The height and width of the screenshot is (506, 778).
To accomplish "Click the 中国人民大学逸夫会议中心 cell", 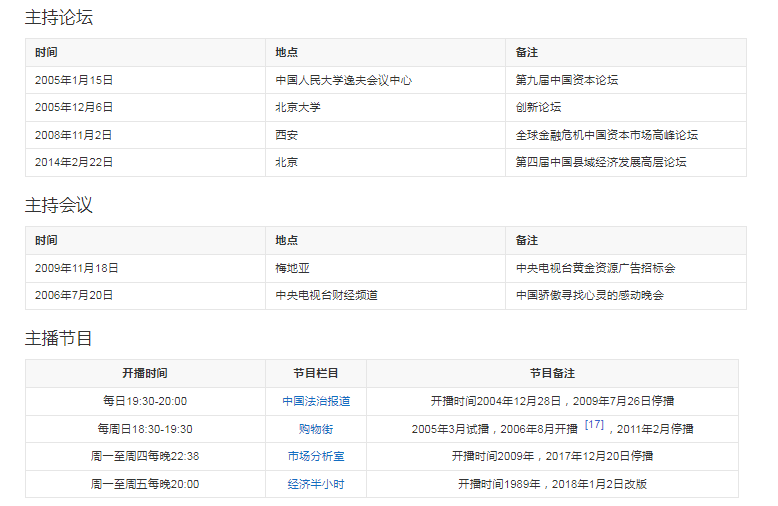I will click(x=343, y=80).
